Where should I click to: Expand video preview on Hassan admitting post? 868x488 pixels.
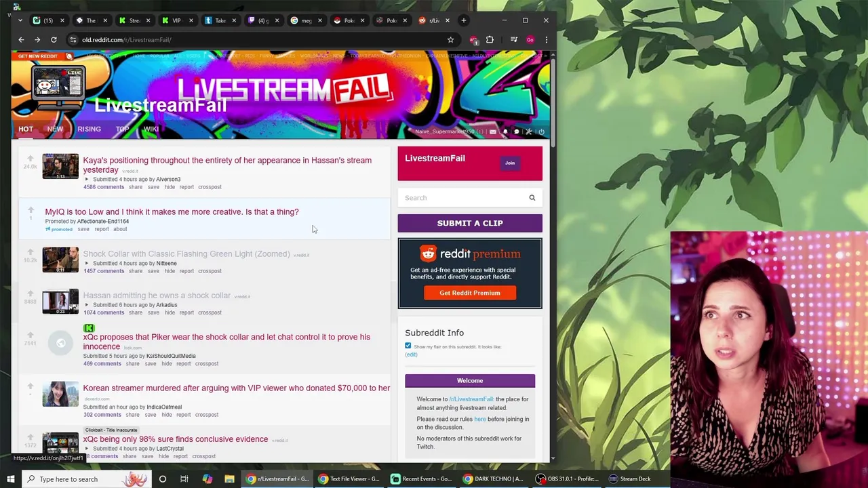pos(86,305)
